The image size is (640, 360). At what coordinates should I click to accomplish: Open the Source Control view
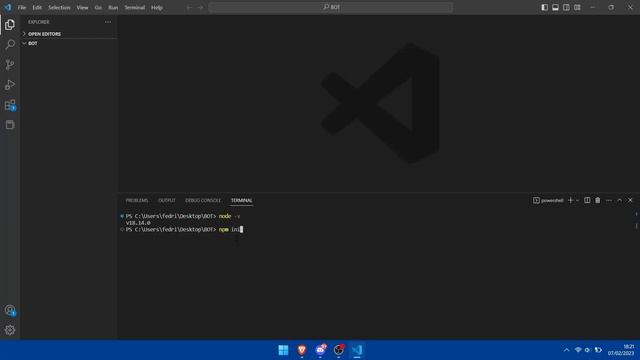click(10, 64)
